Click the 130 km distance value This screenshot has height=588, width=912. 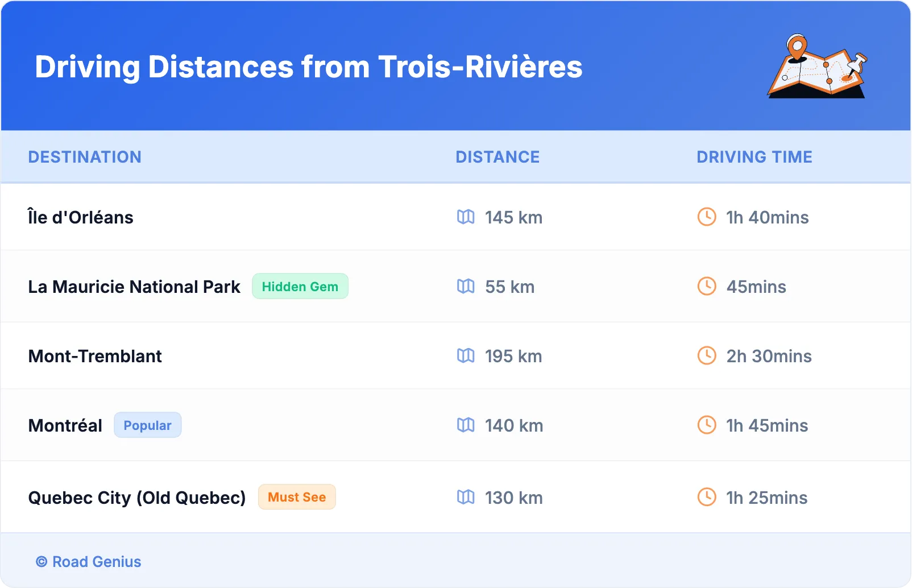pos(514,498)
